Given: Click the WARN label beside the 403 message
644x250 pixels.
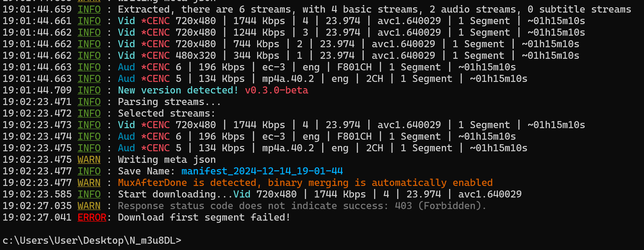Looking at the screenshot, I should pyautogui.click(x=89, y=206).
